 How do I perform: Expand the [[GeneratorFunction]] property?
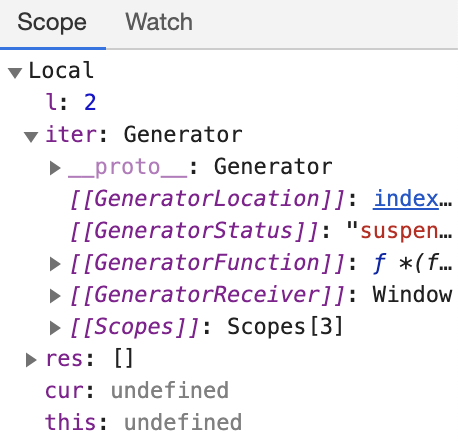pyautogui.click(x=55, y=264)
